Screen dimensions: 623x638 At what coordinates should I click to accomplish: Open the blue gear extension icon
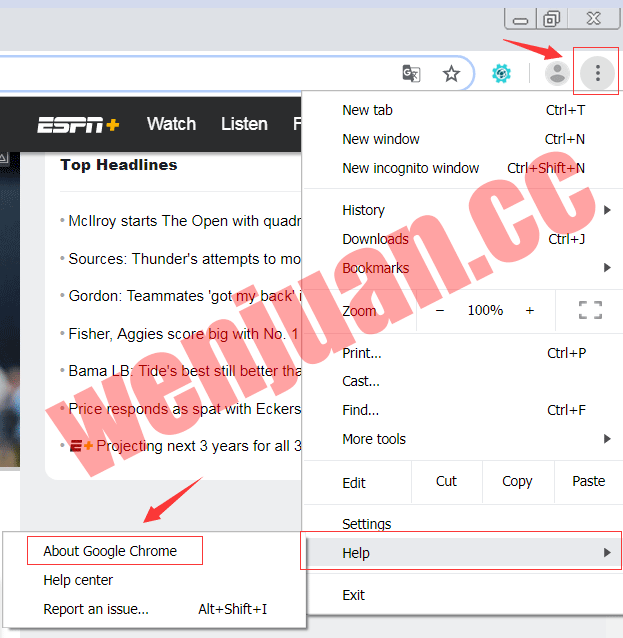point(502,73)
